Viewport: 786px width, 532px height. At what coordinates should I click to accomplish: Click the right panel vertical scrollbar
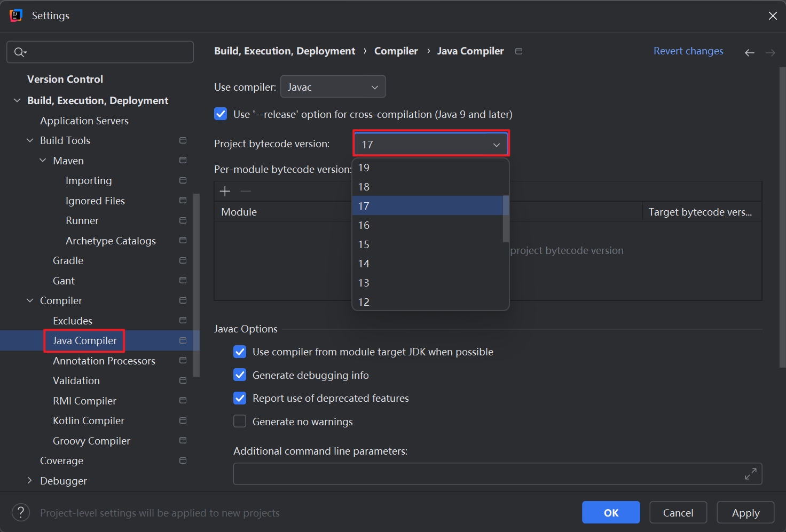(782, 217)
